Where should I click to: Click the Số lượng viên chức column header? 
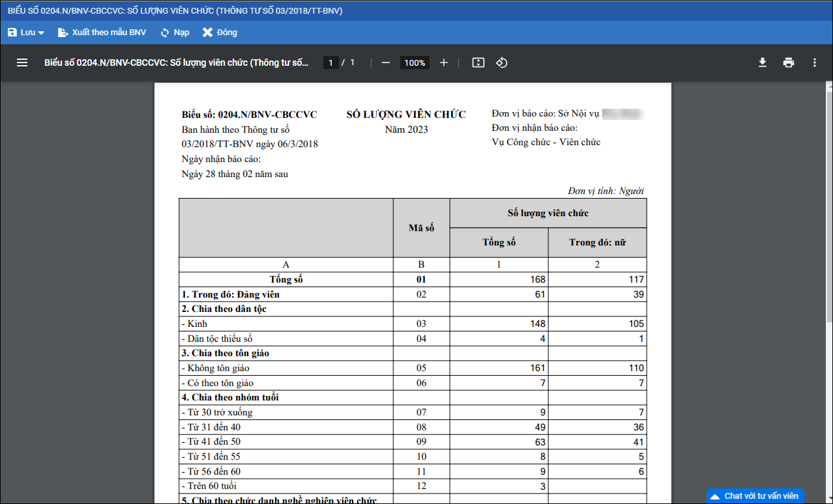click(x=548, y=213)
